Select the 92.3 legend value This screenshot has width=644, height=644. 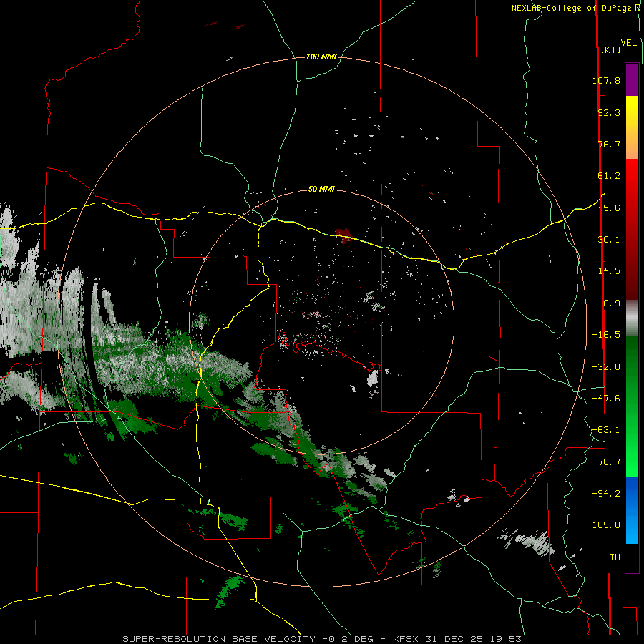(x=609, y=112)
